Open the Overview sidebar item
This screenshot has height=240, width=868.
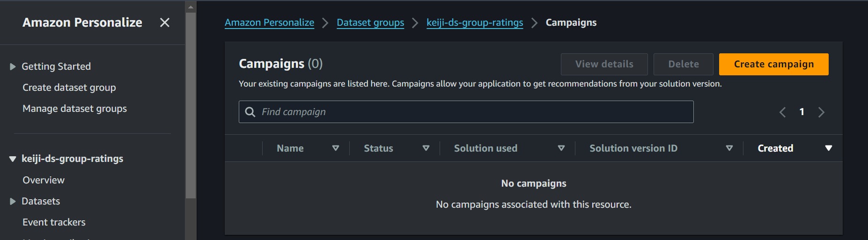[44, 180]
